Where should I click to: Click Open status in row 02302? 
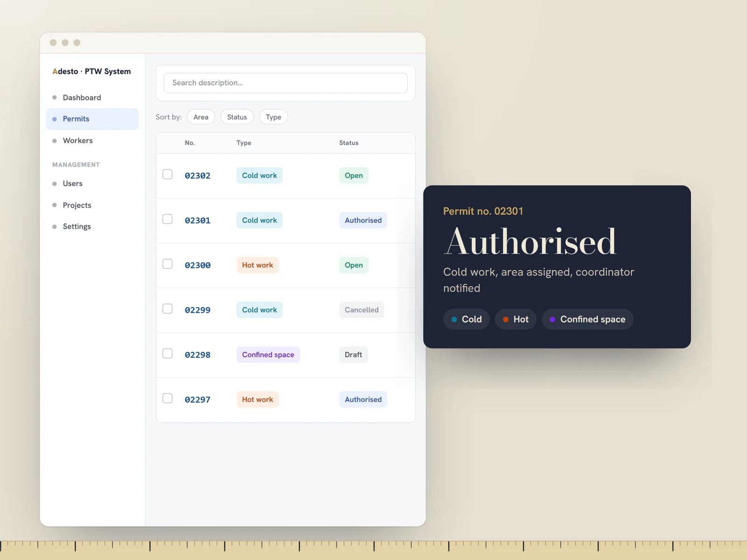[353, 175]
